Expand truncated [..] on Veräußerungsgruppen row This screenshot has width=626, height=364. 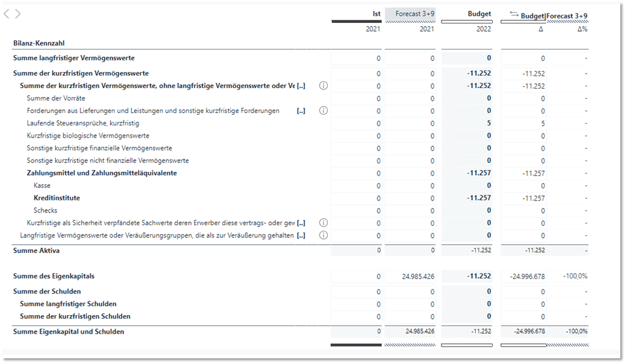pyautogui.click(x=301, y=235)
